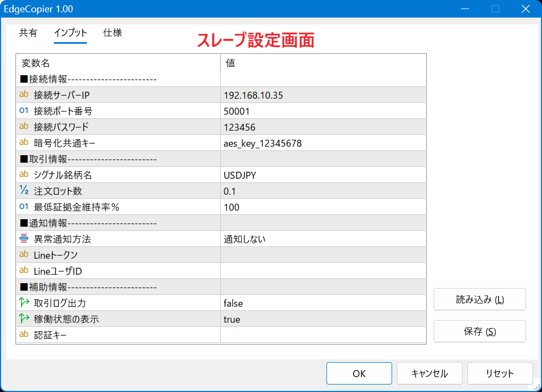This screenshot has height=392, width=542.
Task: Click the boolean arrow icon beside 取引ログ出力
Action: [x=24, y=302]
